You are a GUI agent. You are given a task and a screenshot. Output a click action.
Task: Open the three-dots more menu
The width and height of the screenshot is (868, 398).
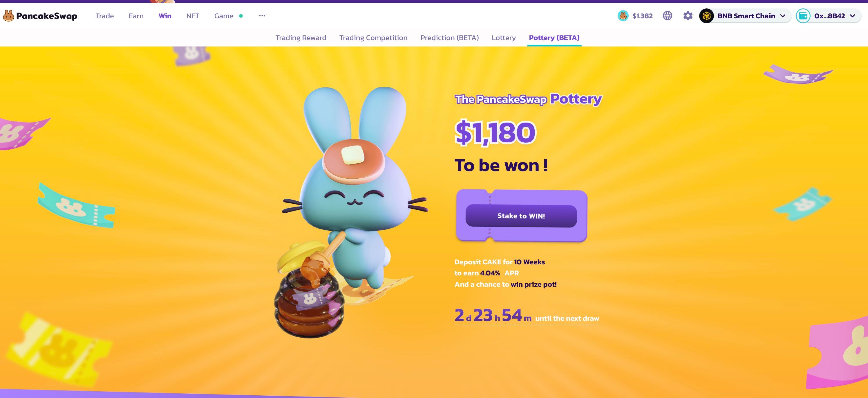[x=262, y=16]
